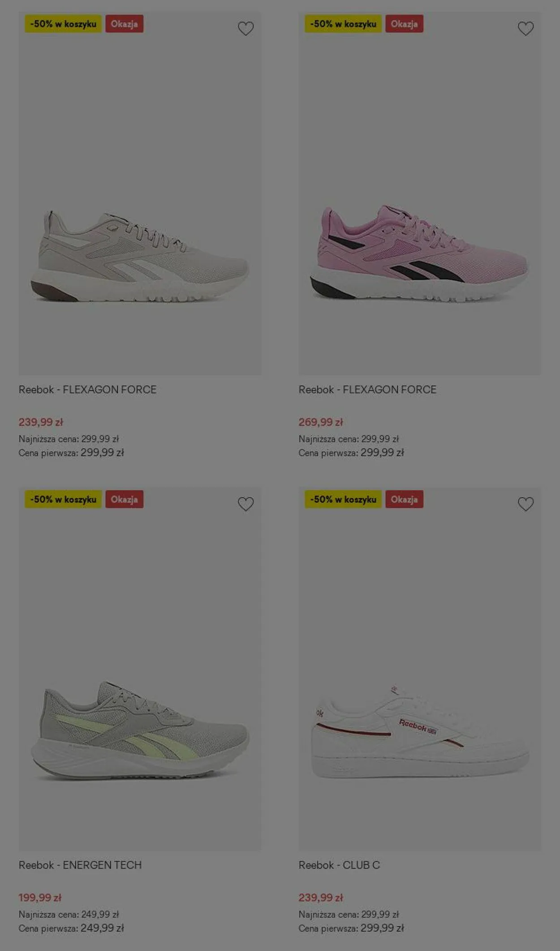Viewport: 560px width, 951px height.
Task: Click 199,99 zł price of Energen Tech
Action: tap(40, 898)
